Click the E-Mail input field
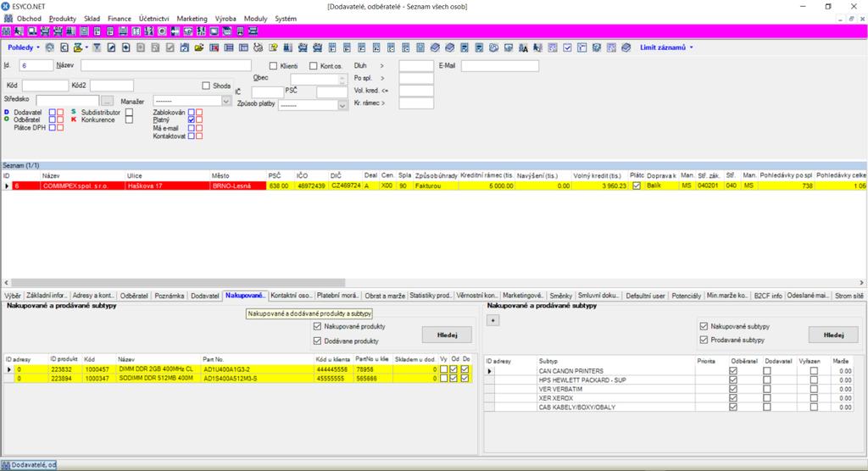The height and width of the screenshot is (471, 868). (500, 66)
